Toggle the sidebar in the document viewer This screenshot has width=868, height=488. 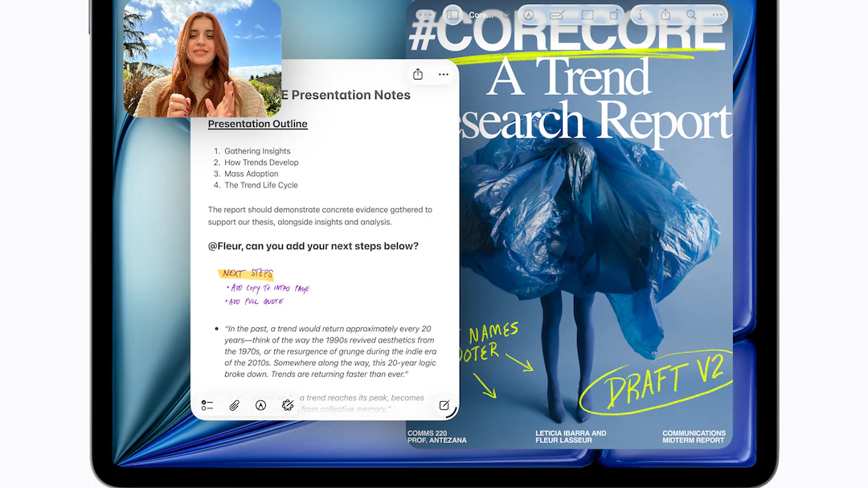(x=452, y=15)
